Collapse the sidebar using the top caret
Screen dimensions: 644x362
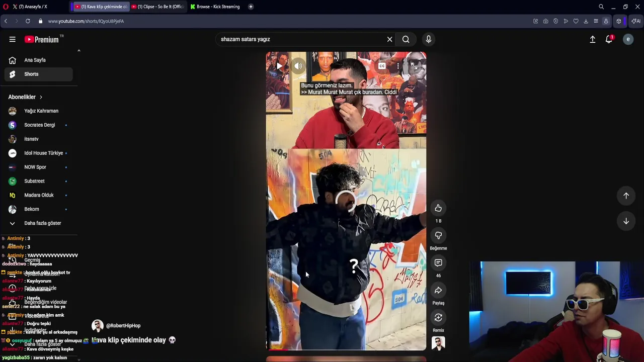[x=78, y=50]
